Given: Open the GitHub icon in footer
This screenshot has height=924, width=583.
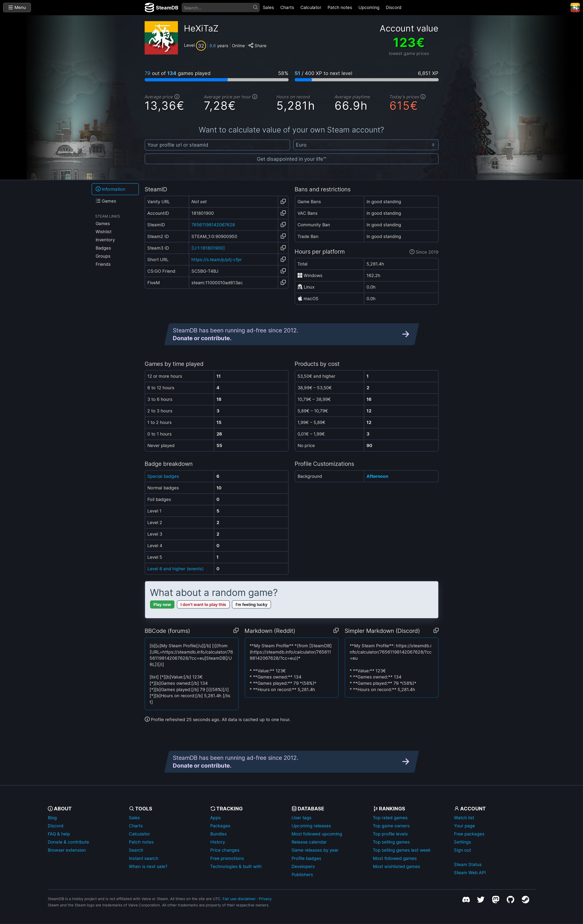Looking at the screenshot, I should click(x=511, y=899).
